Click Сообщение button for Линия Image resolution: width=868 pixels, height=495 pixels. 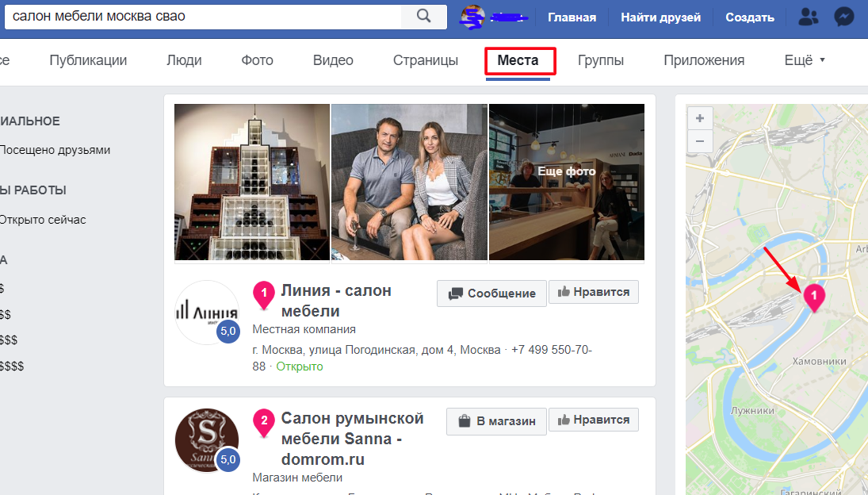coord(491,293)
